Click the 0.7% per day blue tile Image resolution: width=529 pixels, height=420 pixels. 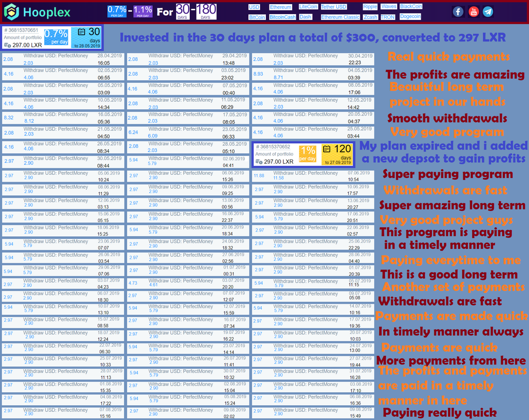click(x=56, y=37)
